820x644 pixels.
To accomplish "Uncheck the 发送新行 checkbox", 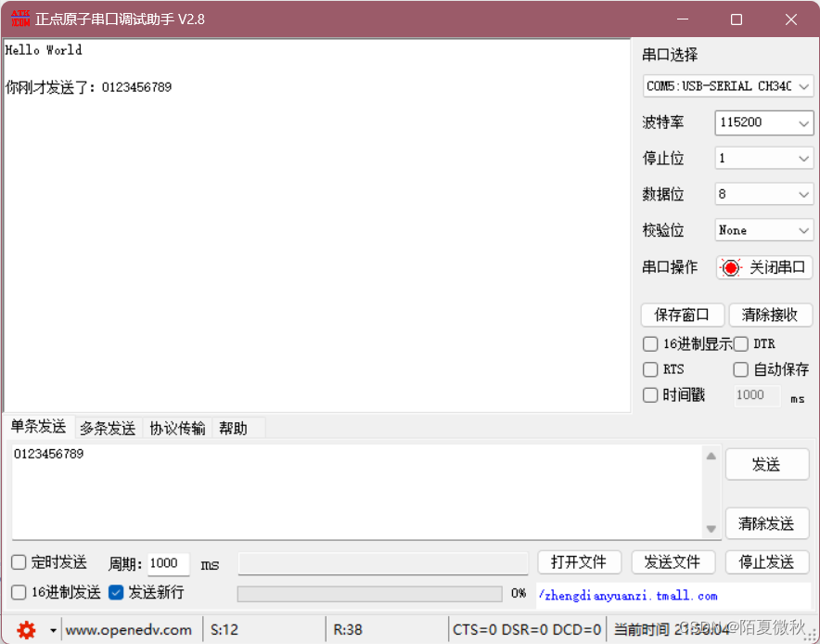I will pos(115,594).
